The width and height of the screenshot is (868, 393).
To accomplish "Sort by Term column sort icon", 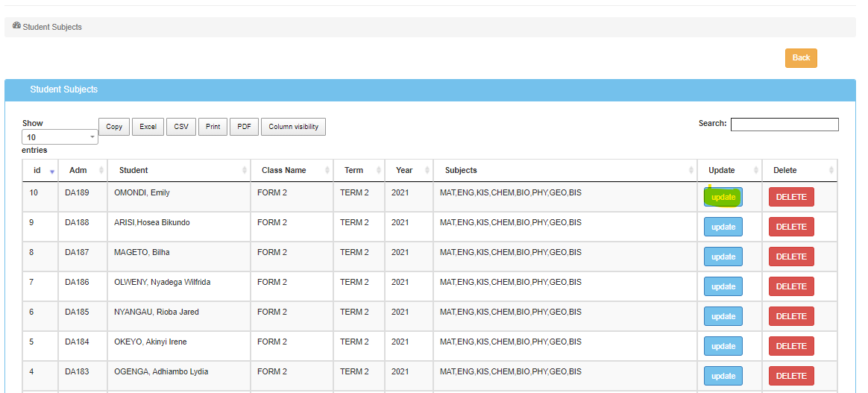I will [379, 171].
